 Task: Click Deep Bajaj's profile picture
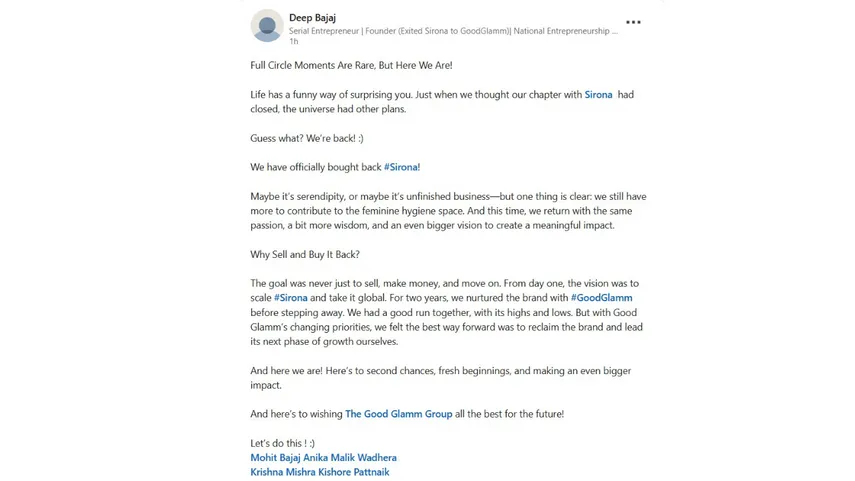[x=267, y=26]
